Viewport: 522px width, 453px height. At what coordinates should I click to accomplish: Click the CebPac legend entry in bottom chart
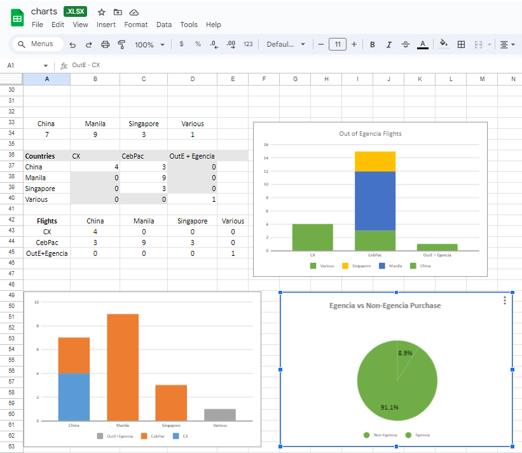tap(153, 436)
